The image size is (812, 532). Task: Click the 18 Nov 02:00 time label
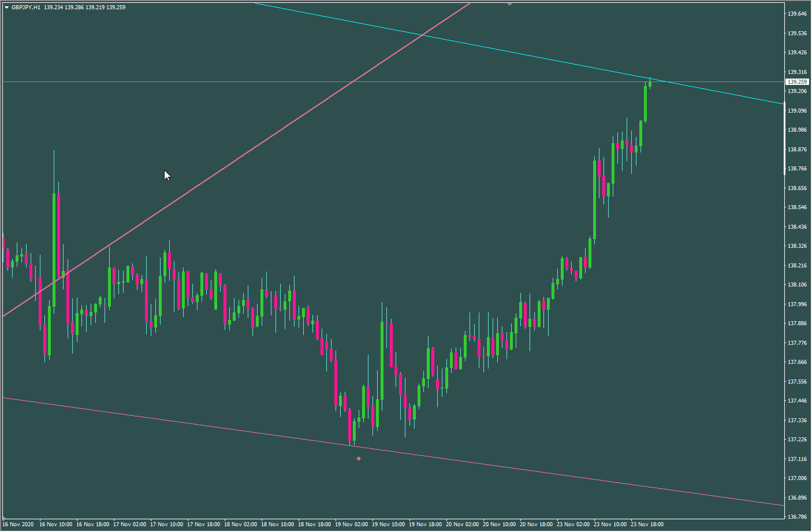(241, 524)
